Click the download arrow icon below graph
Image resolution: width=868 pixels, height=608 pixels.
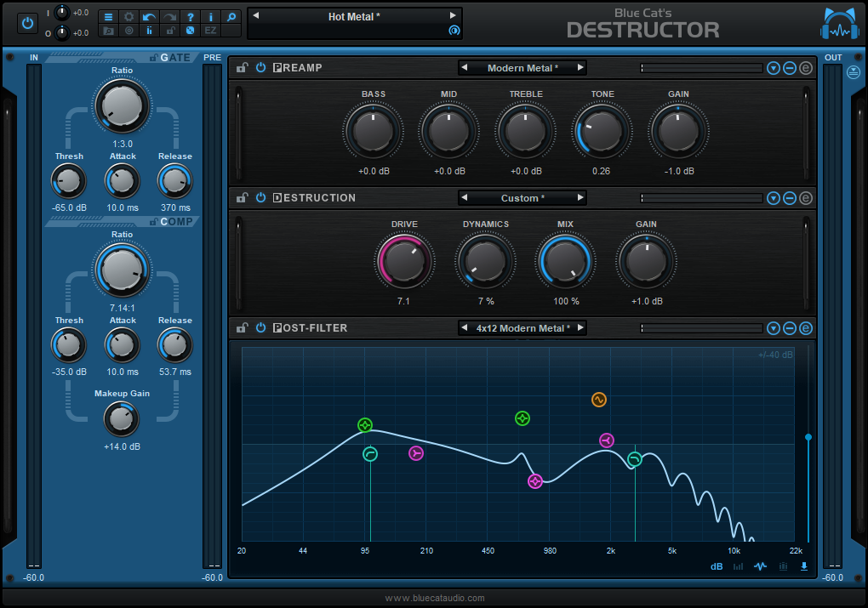coord(804,566)
